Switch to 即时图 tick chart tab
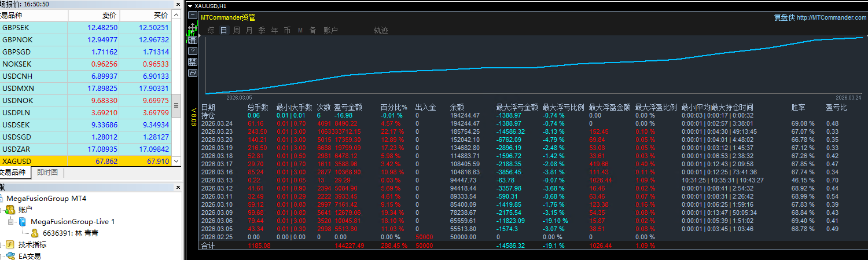 point(47,172)
